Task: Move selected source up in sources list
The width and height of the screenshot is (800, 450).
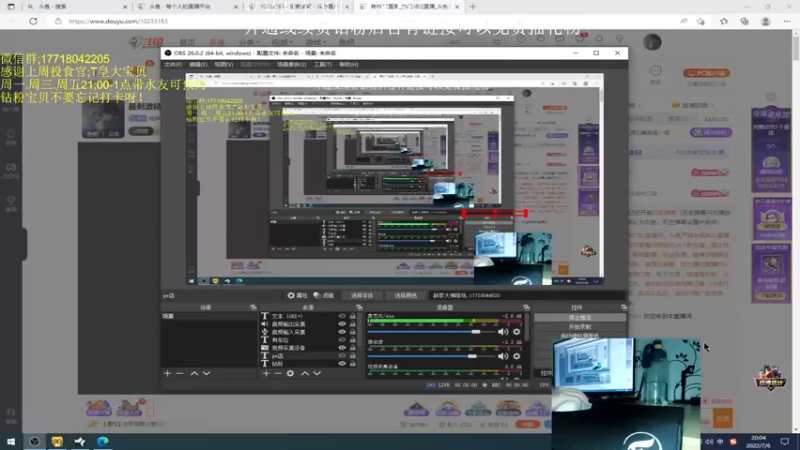Action: [305, 373]
